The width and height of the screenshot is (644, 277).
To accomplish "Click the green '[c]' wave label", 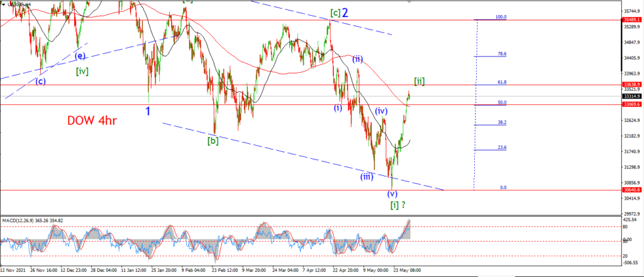I will (x=335, y=13).
